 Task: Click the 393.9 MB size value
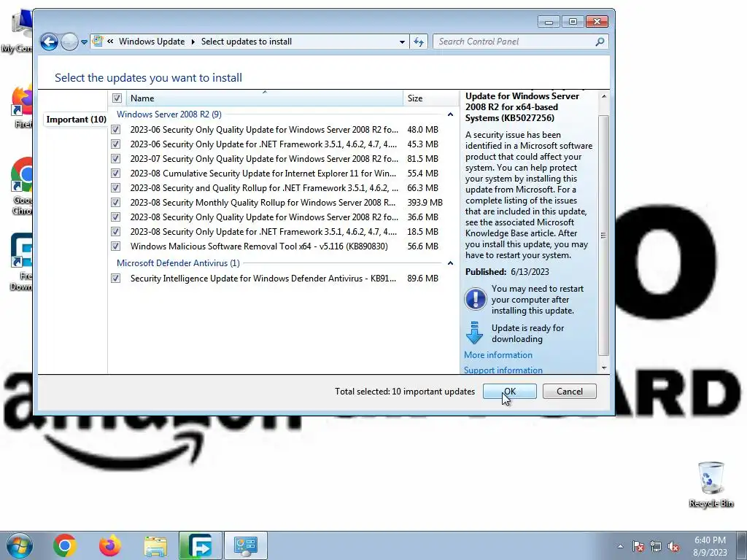coord(425,203)
